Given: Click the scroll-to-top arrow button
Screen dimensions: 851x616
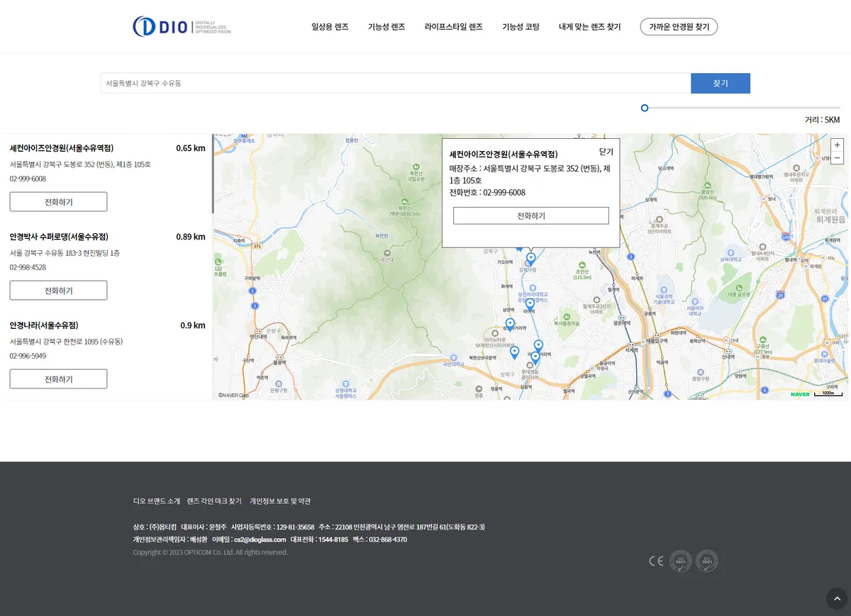Looking at the screenshot, I should click(x=837, y=598).
